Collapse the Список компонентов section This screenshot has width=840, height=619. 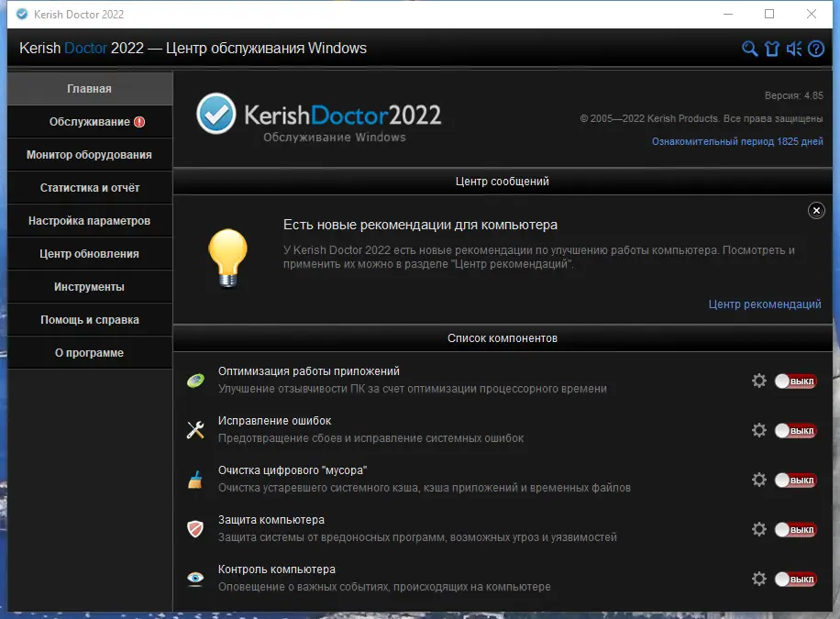tap(503, 337)
